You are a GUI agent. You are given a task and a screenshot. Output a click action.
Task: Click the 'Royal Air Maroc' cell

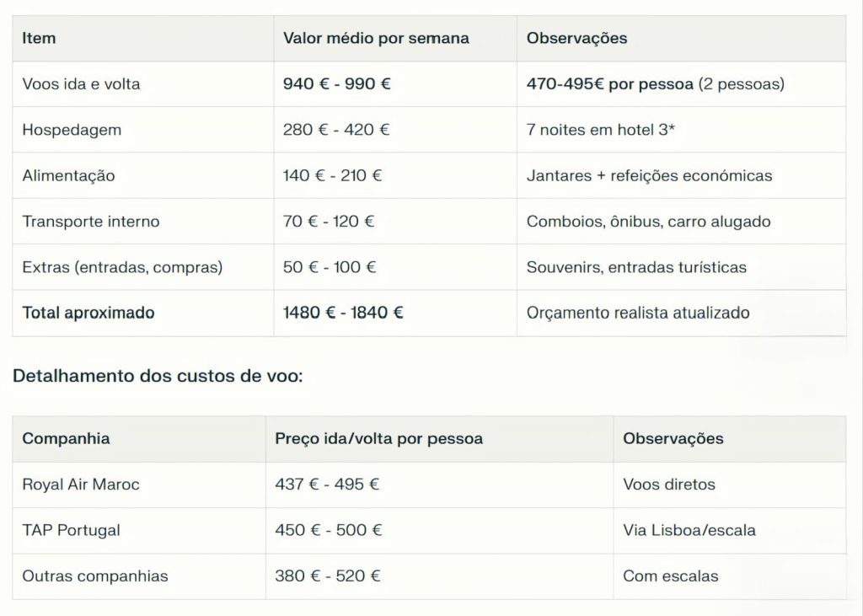point(81,485)
